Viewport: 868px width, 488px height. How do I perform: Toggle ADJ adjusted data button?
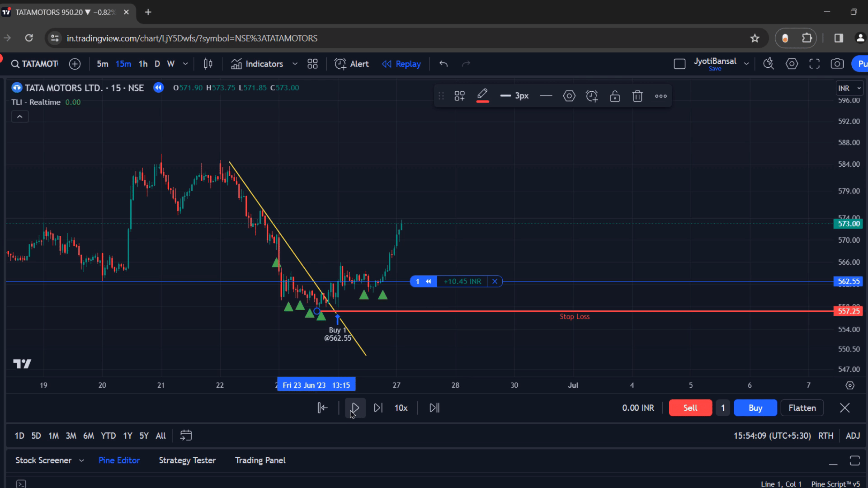click(853, 436)
